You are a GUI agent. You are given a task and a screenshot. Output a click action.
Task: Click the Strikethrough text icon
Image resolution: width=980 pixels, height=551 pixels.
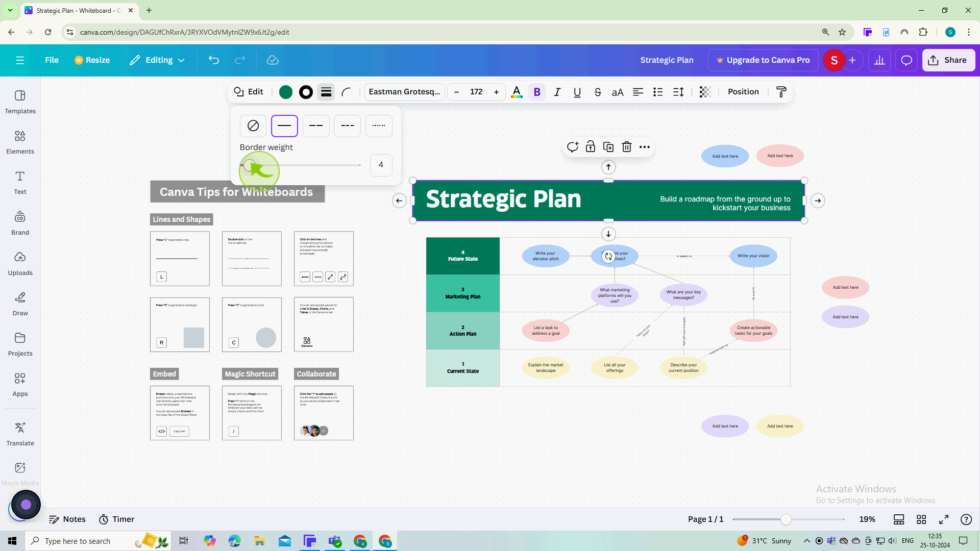[x=597, y=91]
